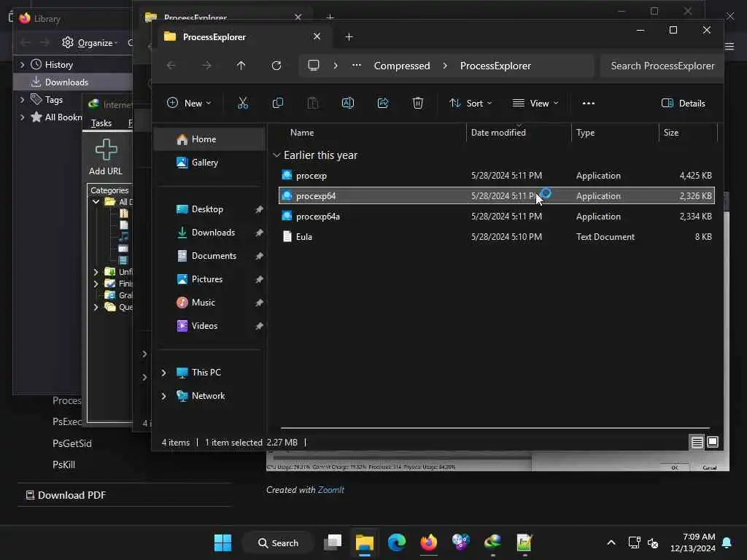Screen dimensions: 747x560
Task: Expand This PC in navigation pane
Action: click(163, 373)
